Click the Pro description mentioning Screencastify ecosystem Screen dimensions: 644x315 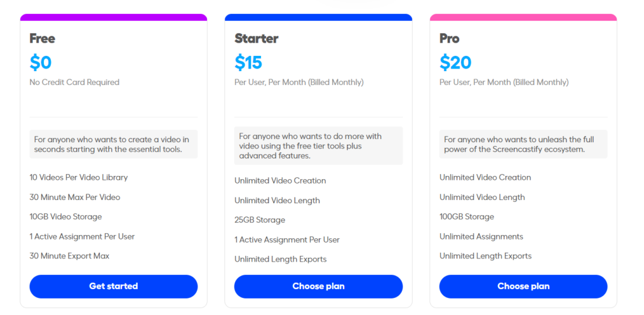tap(523, 144)
